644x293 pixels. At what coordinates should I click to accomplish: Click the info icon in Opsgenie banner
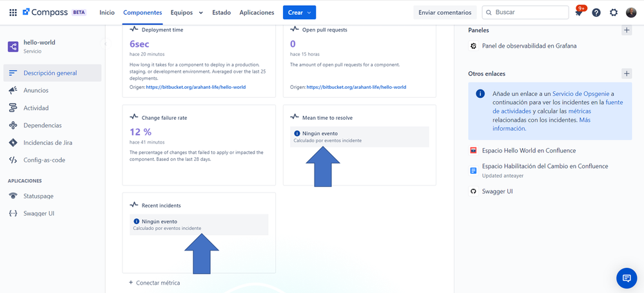tap(480, 93)
